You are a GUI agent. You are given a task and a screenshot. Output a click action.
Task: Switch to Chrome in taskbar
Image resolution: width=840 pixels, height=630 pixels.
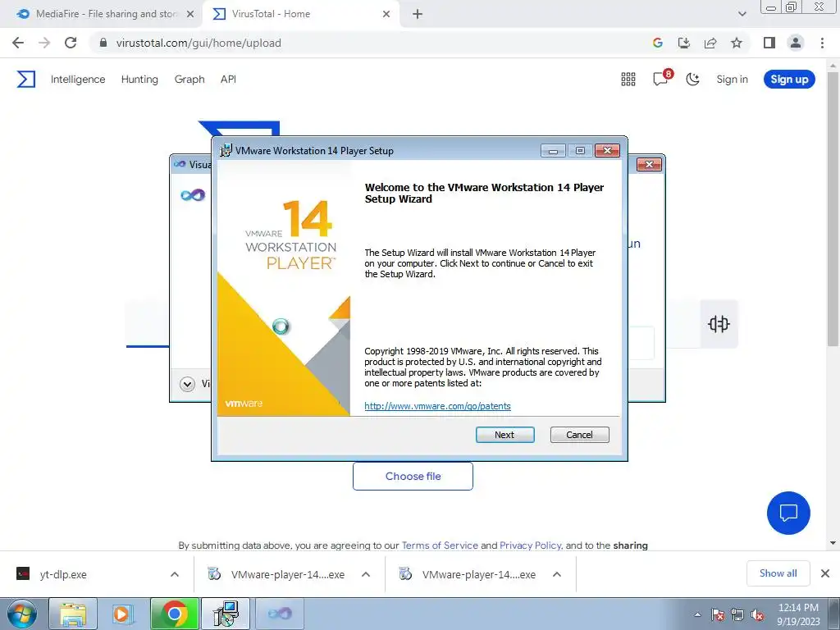[175, 614]
